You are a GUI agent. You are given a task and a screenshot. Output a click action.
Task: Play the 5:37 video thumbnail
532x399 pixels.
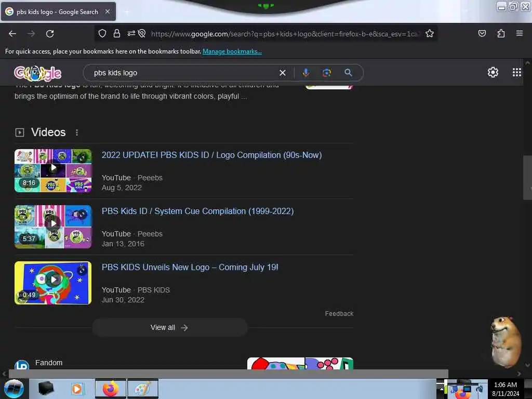click(x=53, y=227)
